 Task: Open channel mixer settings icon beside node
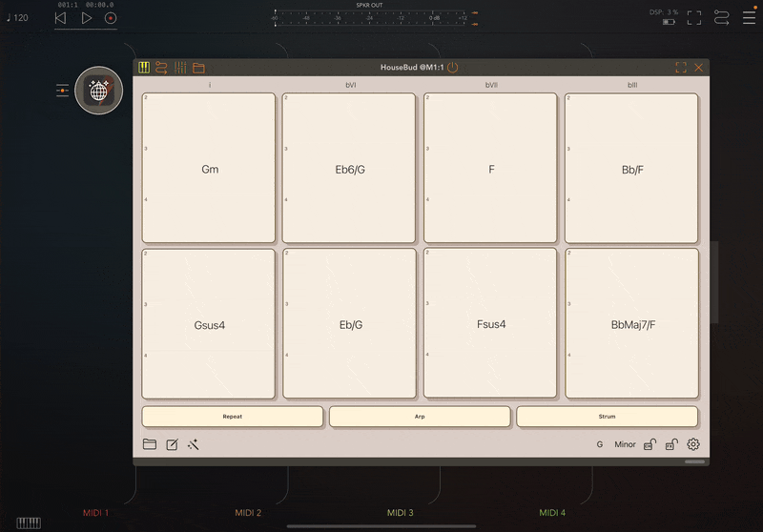[x=62, y=91]
